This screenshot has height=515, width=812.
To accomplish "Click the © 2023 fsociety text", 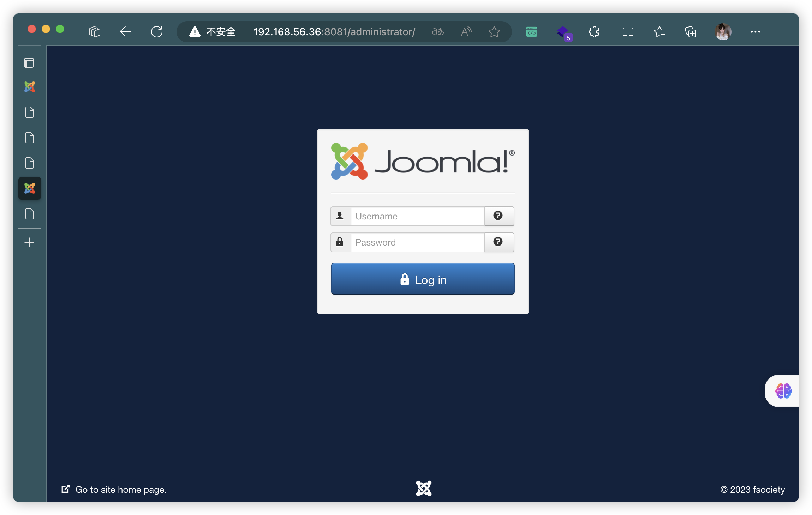I will coord(753,490).
